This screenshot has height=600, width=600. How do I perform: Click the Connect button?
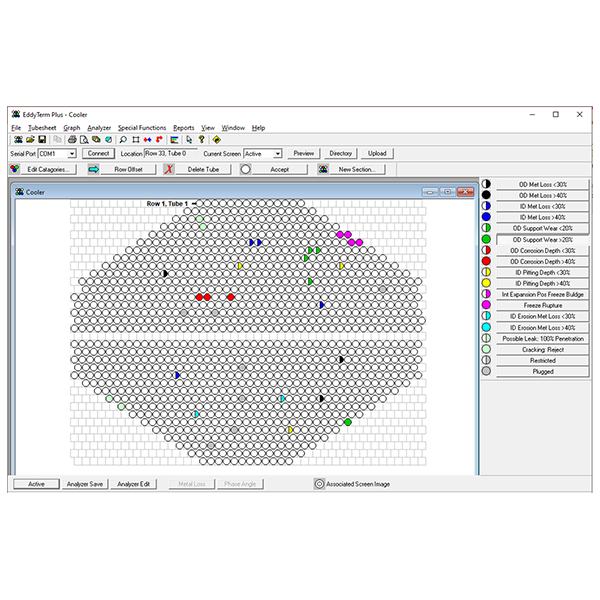click(x=98, y=153)
